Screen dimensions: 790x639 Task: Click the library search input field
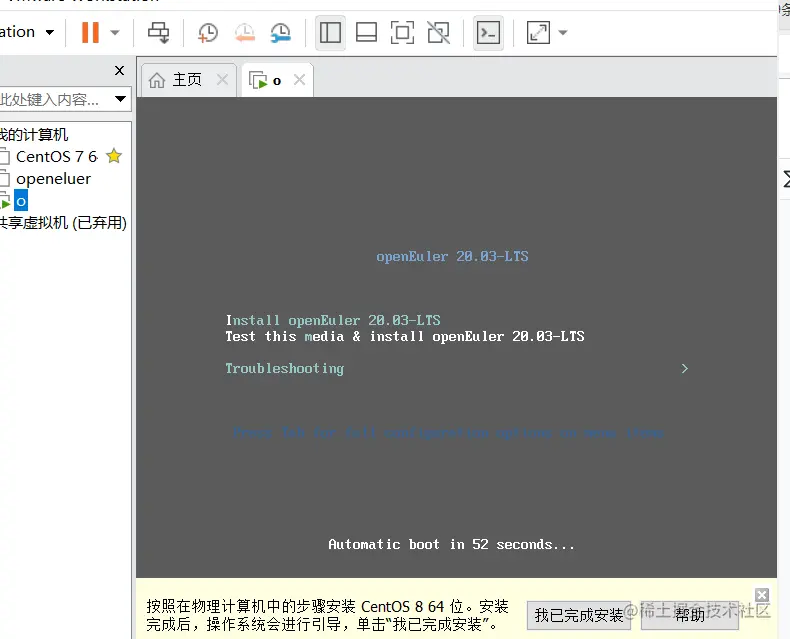click(x=54, y=99)
